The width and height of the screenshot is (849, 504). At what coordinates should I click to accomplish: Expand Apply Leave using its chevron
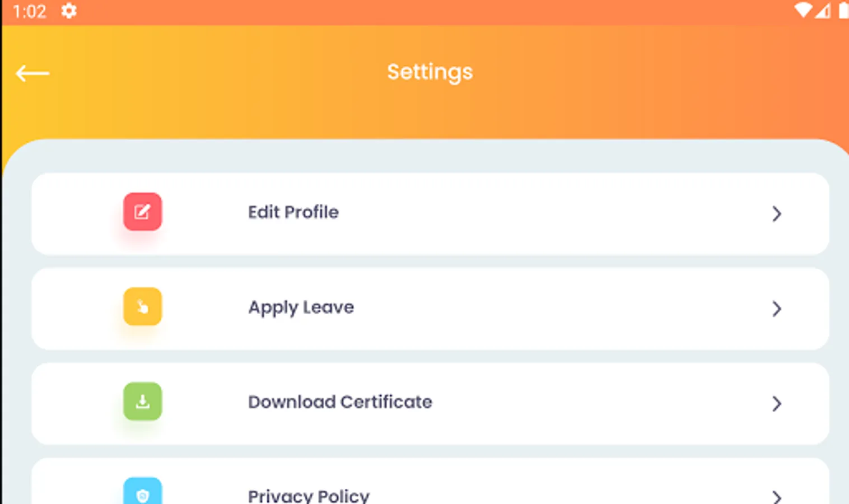point(776,309)
